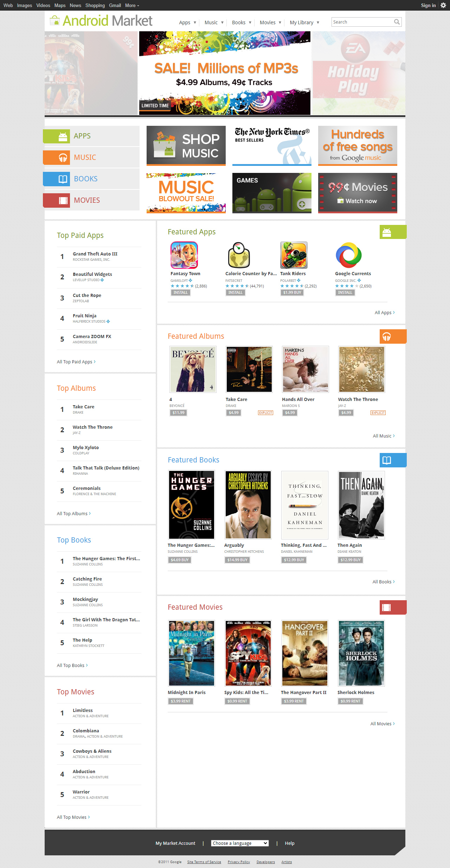450x868 pixels.
Task: Open the More menu in top bar
Action: 132,5
